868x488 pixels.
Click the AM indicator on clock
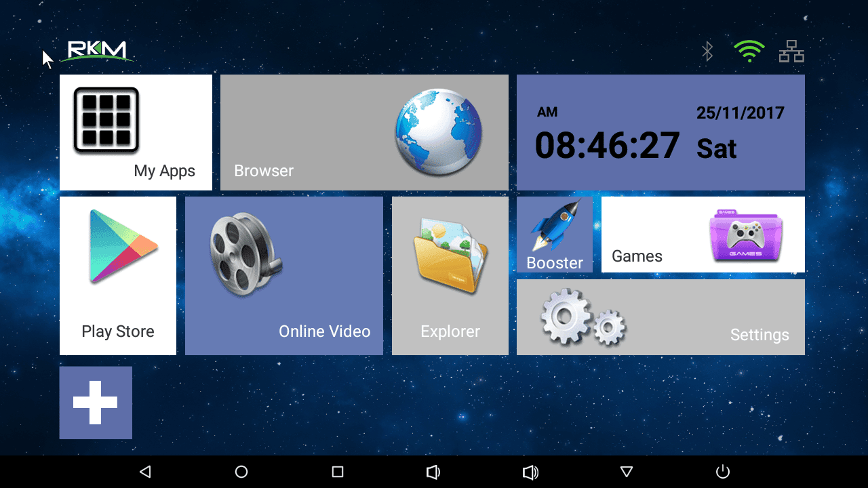[x=547, y=113]
